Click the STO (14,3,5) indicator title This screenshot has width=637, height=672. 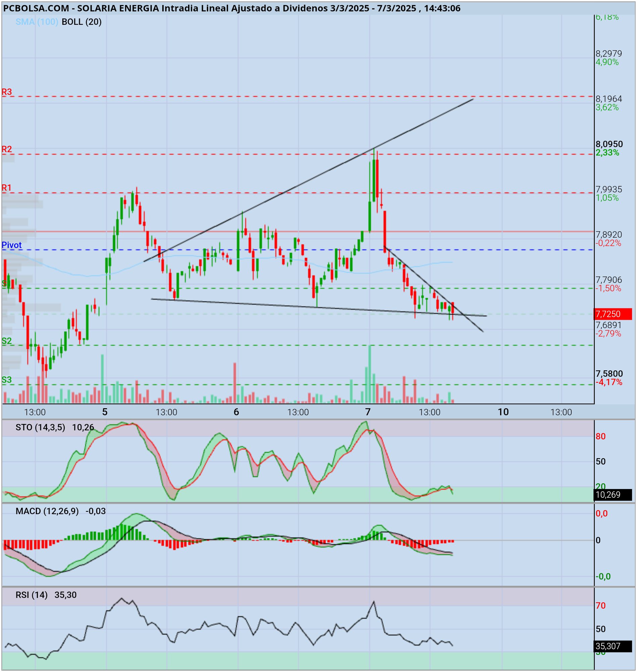(41, 427)
